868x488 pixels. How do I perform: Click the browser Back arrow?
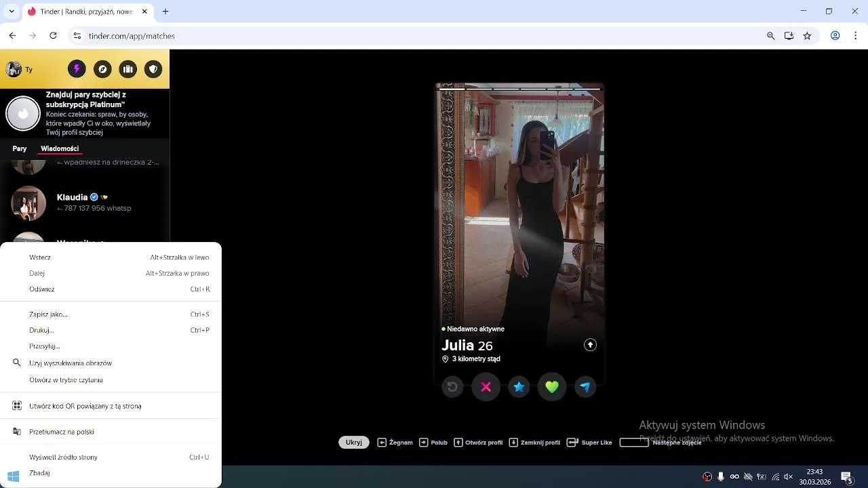(x=12, y=36)
